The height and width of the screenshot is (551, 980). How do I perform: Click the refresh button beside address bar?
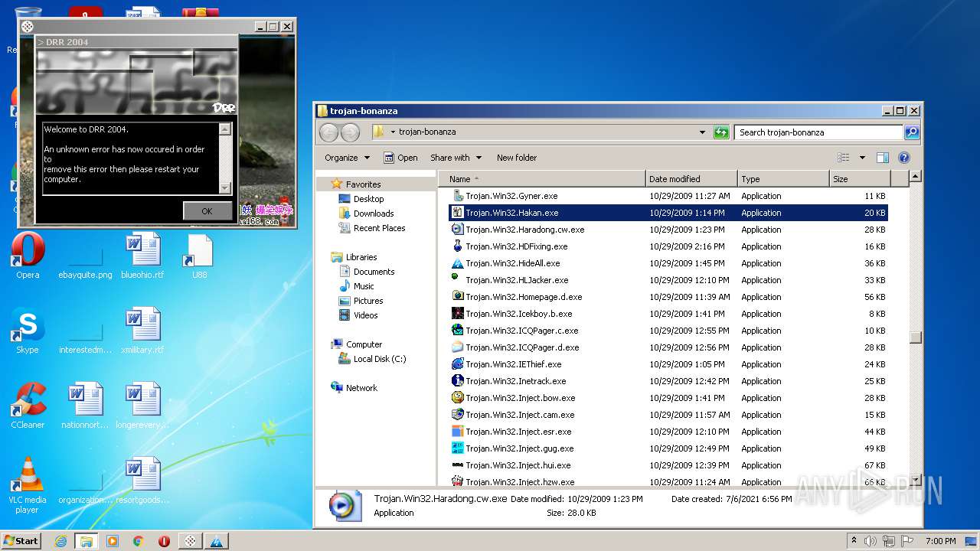[721, 132]
